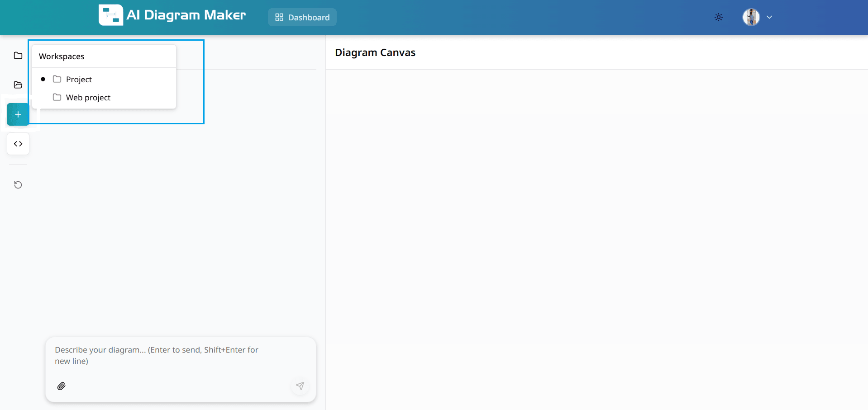Click the closed folder icon in left sidebar
Screen dimensions: 868x410
click(18, 56)
